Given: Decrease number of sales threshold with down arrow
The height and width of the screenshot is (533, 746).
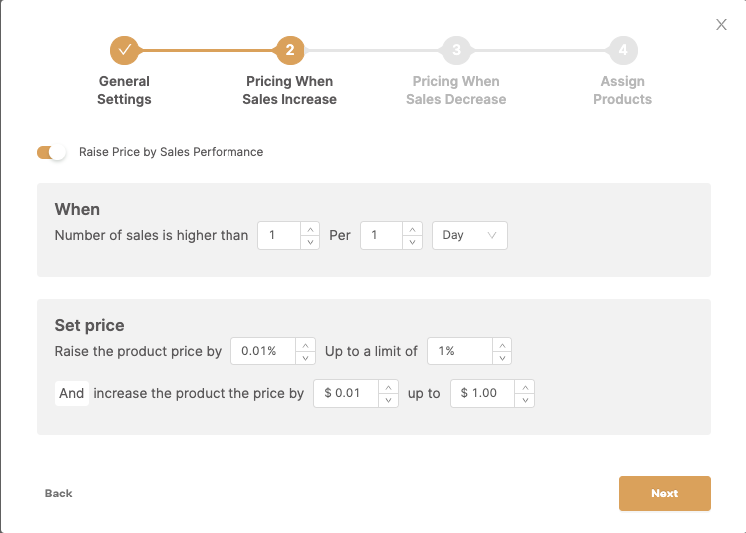Looking at the screenshot, I should (310, 242).
